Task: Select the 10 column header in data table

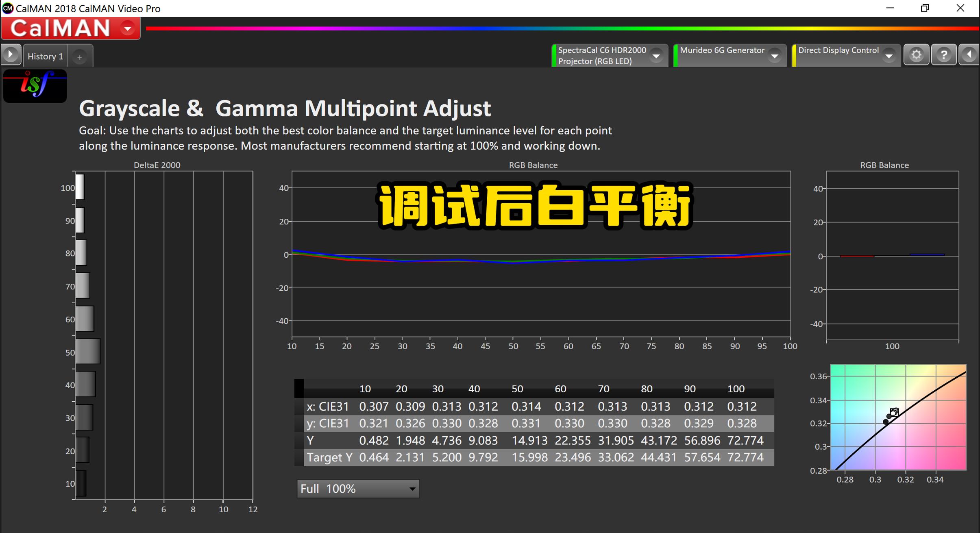Action: coord(365,389)
